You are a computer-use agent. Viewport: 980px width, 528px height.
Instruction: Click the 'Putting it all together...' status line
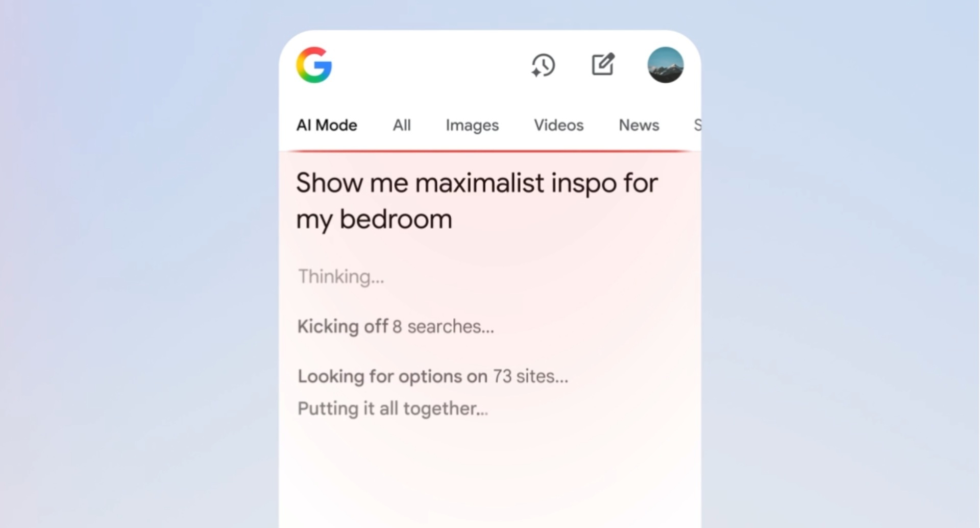click(x=393, y=409)
